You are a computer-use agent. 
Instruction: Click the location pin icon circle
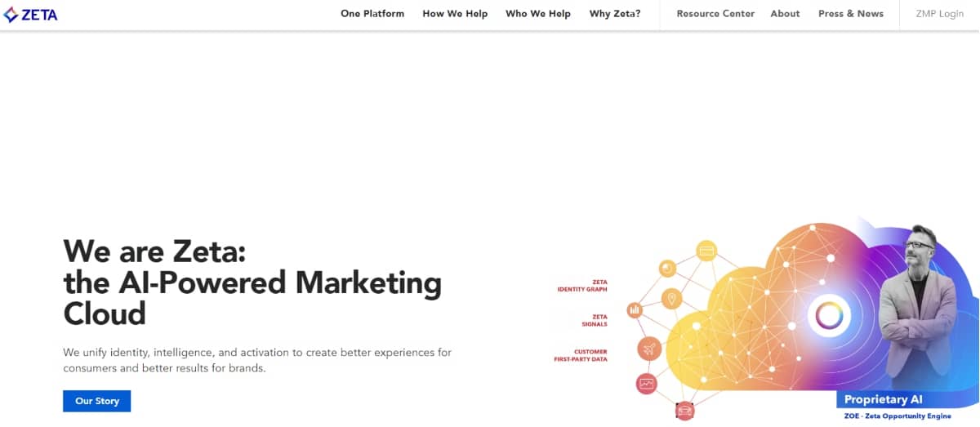(672, 299)
